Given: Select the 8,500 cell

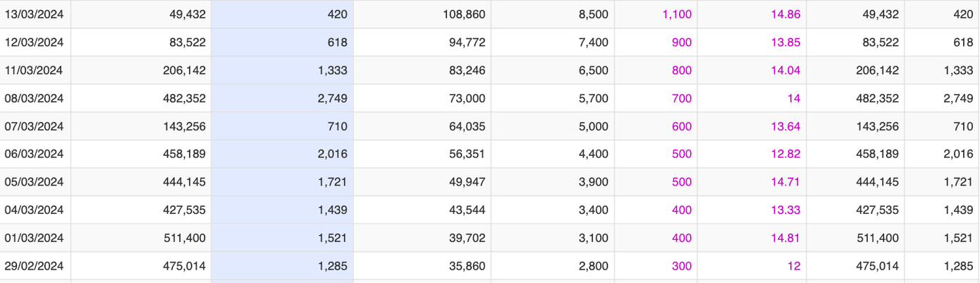Looking at the screenshot, I should [x=593, y=14].
